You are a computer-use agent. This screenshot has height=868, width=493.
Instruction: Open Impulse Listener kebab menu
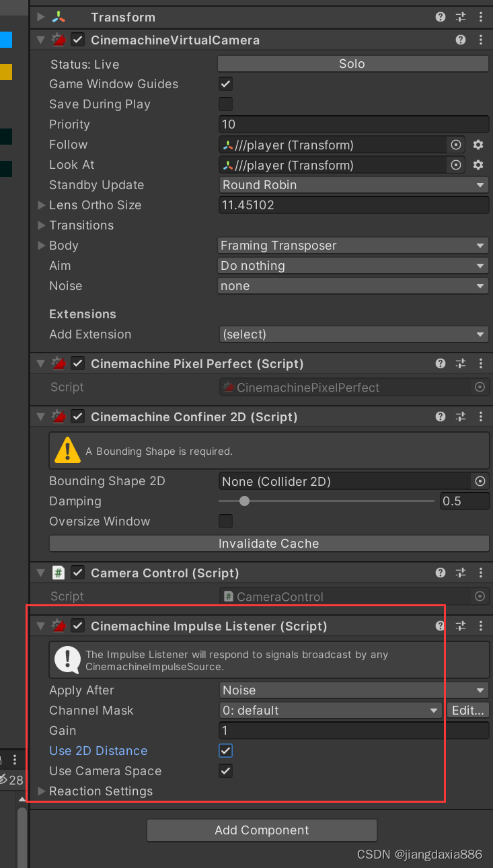coord(480,626)
